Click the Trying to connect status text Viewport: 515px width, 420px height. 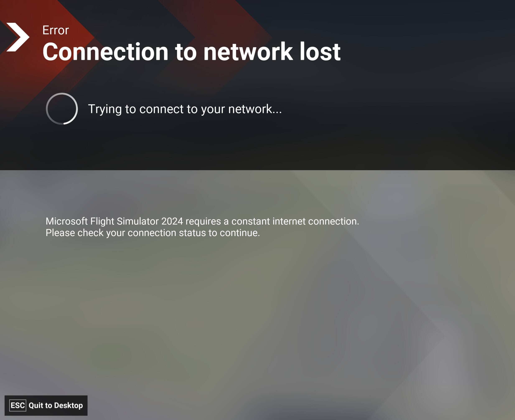[x=185, y=109]
